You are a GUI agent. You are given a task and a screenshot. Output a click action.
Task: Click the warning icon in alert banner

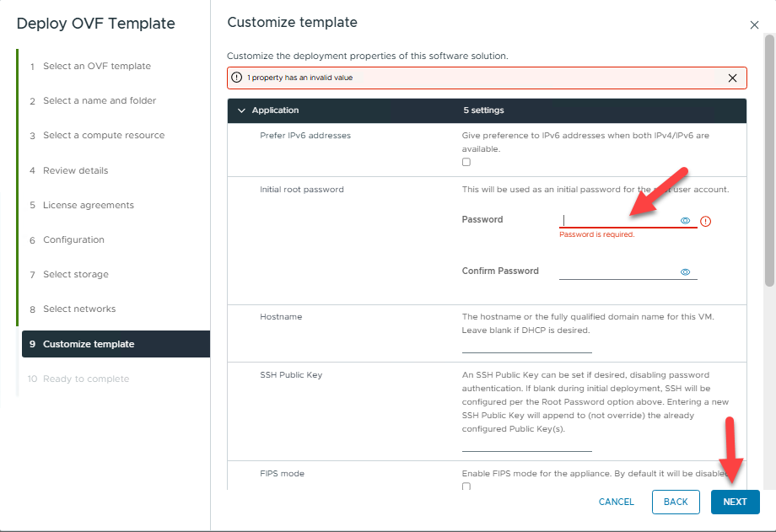[x=237, y=78]
